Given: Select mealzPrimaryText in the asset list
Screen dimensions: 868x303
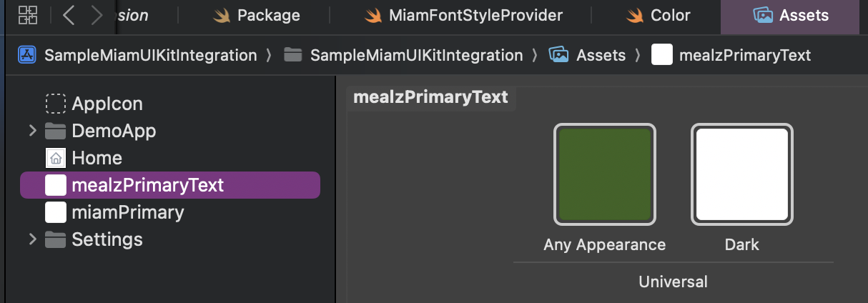Looking at the screenshot, I should tap(148, 185).
